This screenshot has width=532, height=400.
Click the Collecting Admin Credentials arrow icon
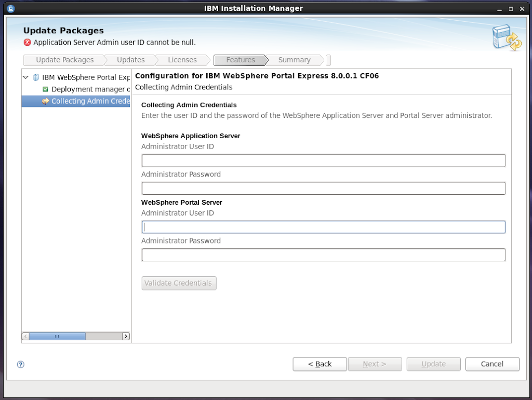coord(45,101)
